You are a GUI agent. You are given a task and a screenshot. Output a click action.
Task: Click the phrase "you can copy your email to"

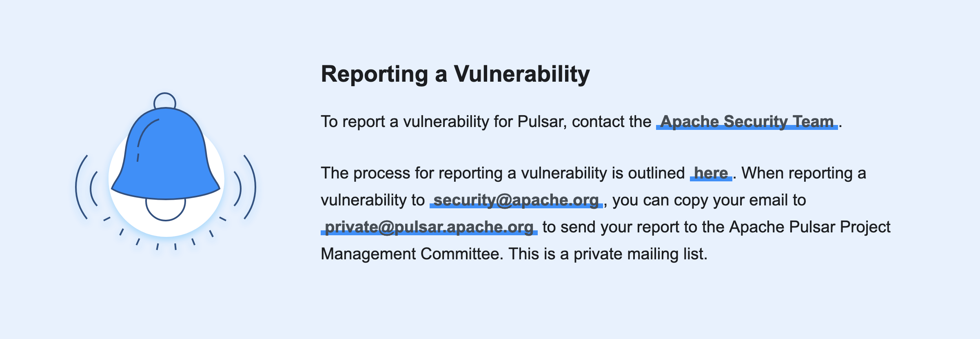(x=709, y=200)
